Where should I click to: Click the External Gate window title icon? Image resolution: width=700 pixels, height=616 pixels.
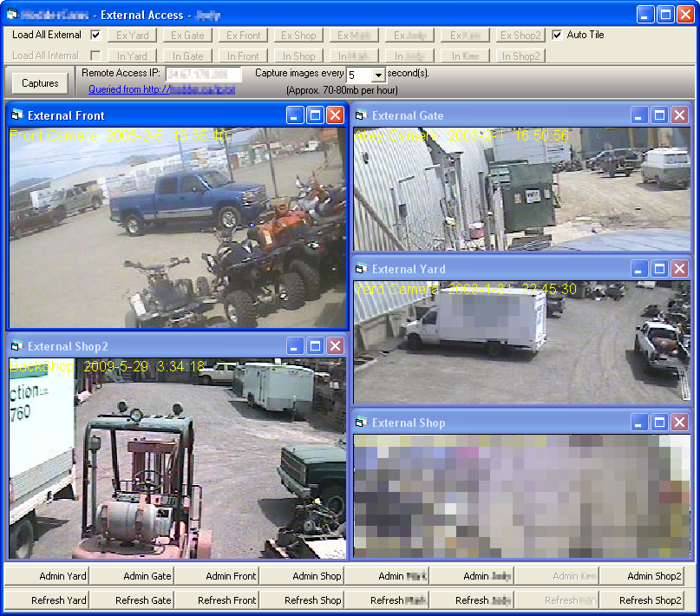pos(361,115)
